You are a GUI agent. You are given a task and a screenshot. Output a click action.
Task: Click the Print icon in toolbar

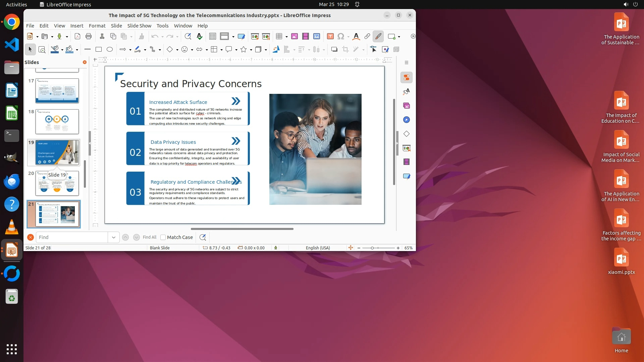(89, 36)
